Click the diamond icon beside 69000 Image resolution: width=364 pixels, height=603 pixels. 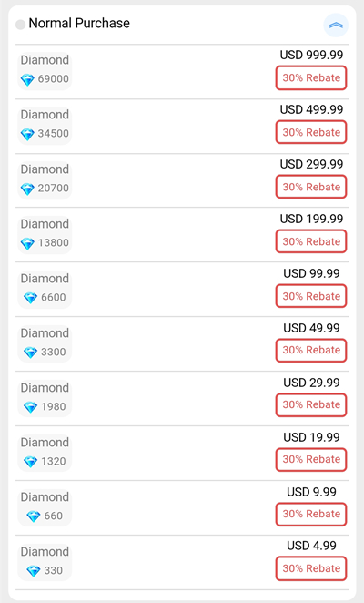(27, 79)
